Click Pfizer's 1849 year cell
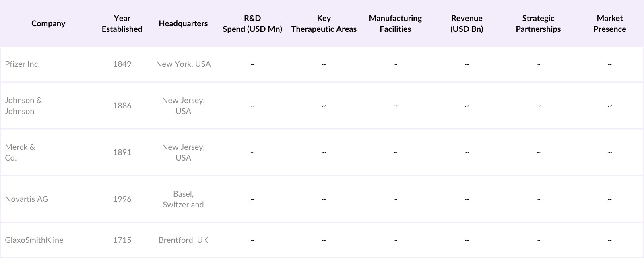 point(122,64)
